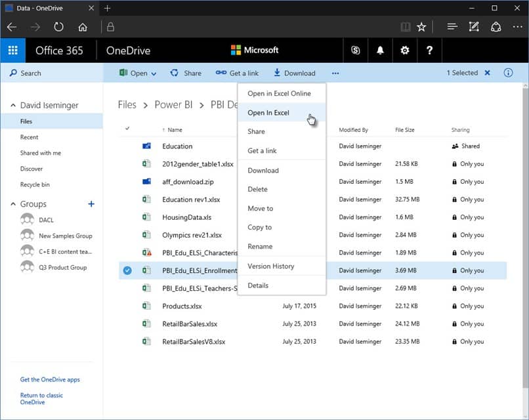The height and width of the screenshot is (420, 529).
Task: Collapse the David Iseminger section
Action: point(12,106)
